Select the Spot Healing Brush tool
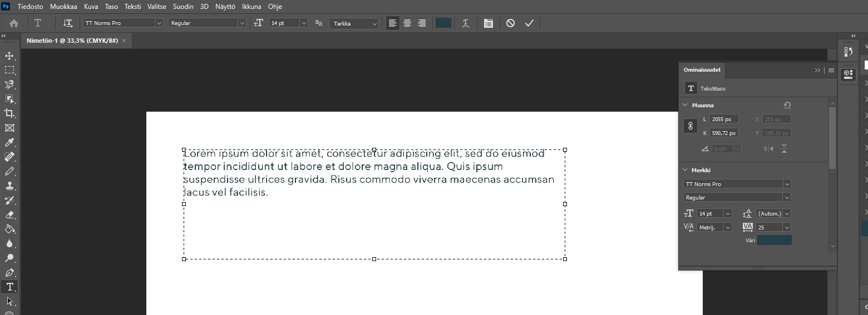 [x=9, y=157]
